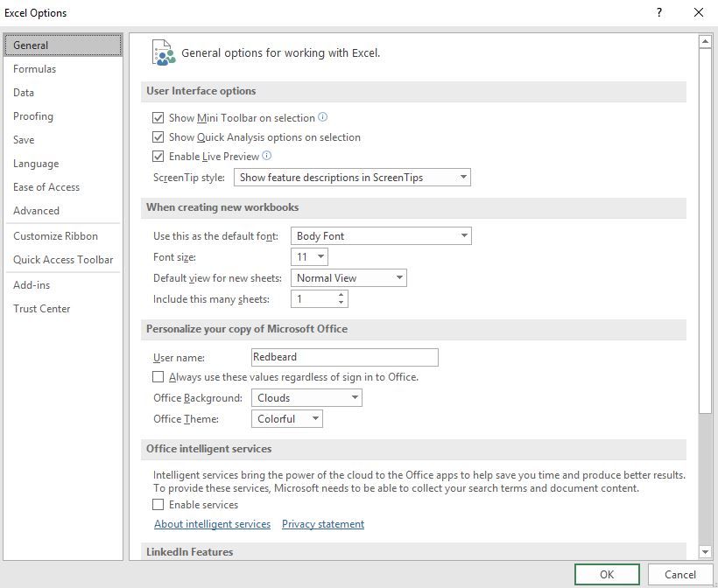This screenshot has width=718, height=588.
Task: Toggle Show Quick Analysis options checkbox
Action: click(x=158, y=137)
